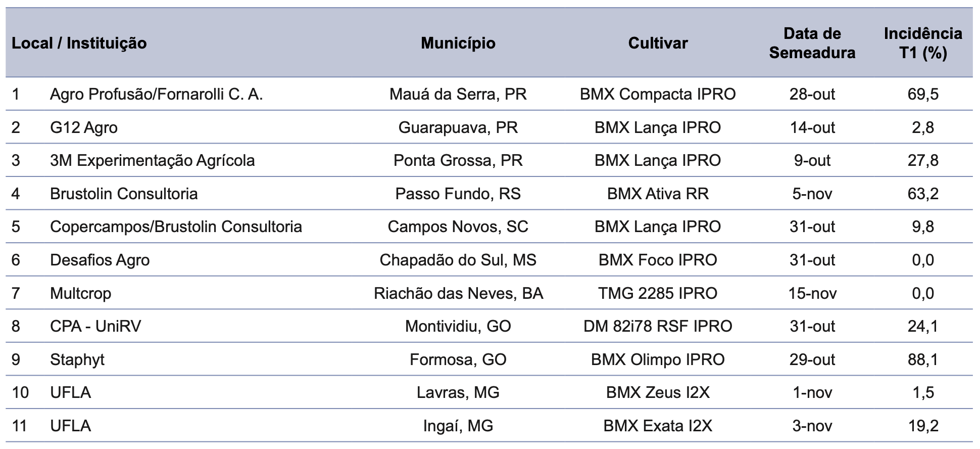Select the DM 82i78 RSF IPRO cell
This screenshot has height=449, width=980.
coord(658,326)
